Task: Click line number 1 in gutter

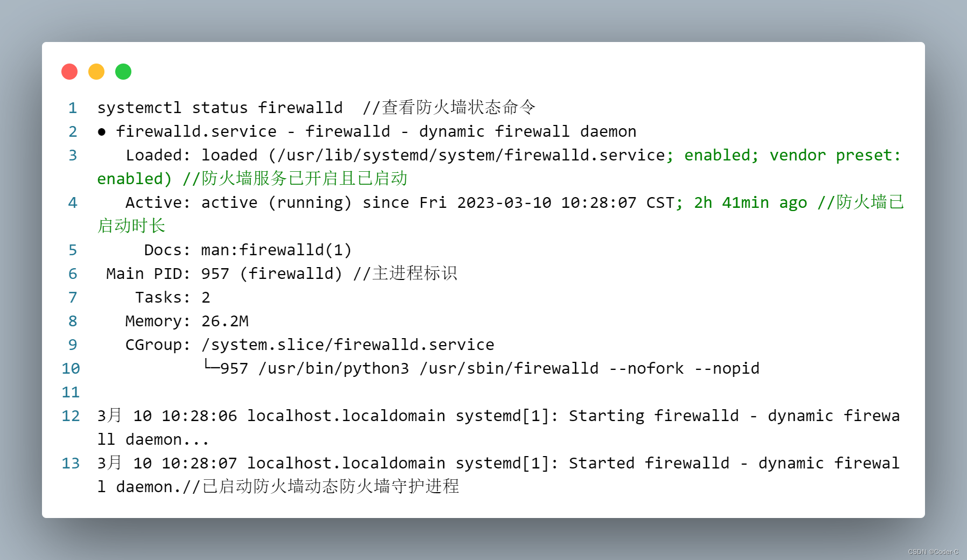Action: point(73,108)
